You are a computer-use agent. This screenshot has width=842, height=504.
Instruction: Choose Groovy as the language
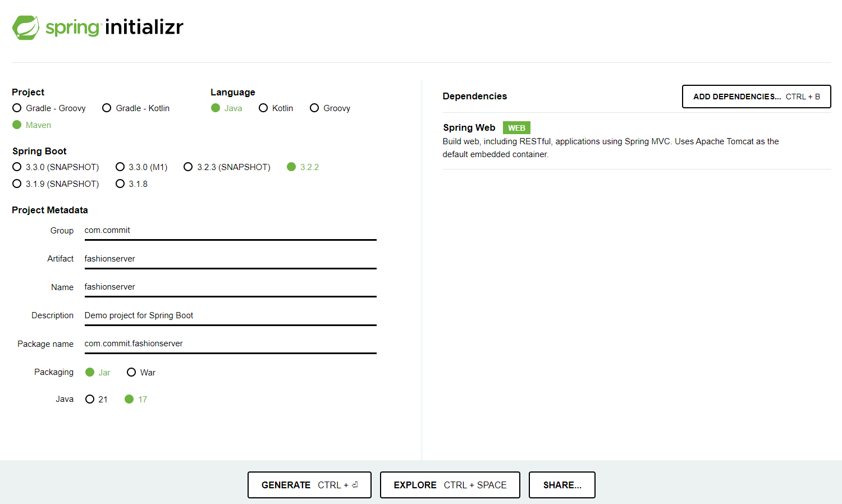pos(330,108)
